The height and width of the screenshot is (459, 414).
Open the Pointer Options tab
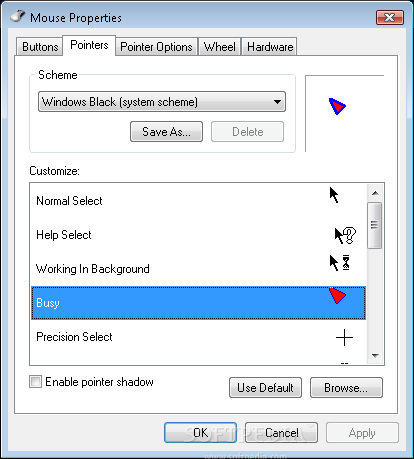pos(156,47)
